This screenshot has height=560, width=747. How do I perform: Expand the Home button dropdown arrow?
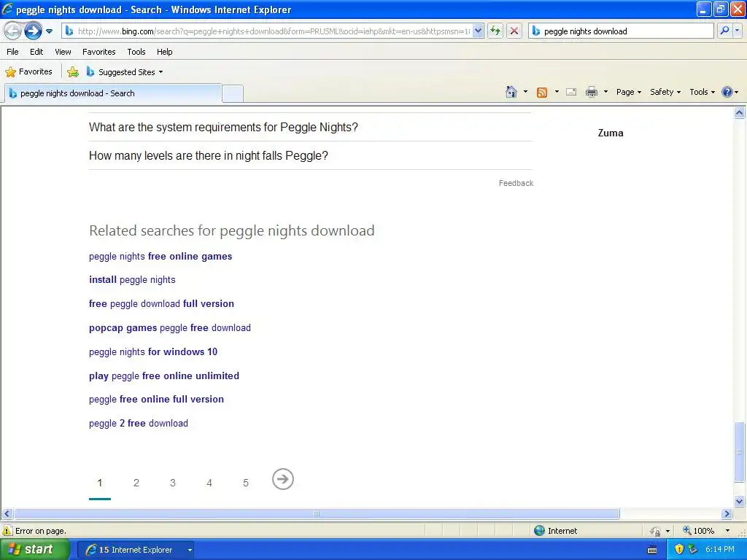point(525,92)
